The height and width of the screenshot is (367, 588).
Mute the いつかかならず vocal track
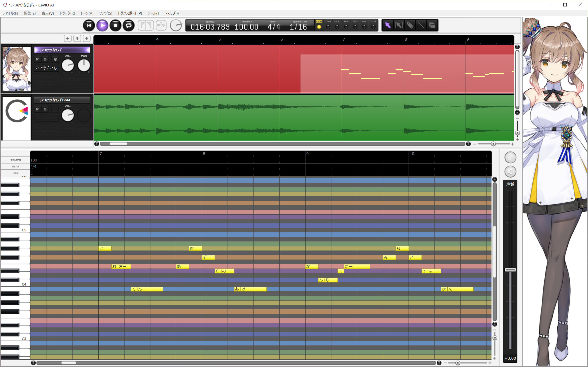(x=38, y=59)
